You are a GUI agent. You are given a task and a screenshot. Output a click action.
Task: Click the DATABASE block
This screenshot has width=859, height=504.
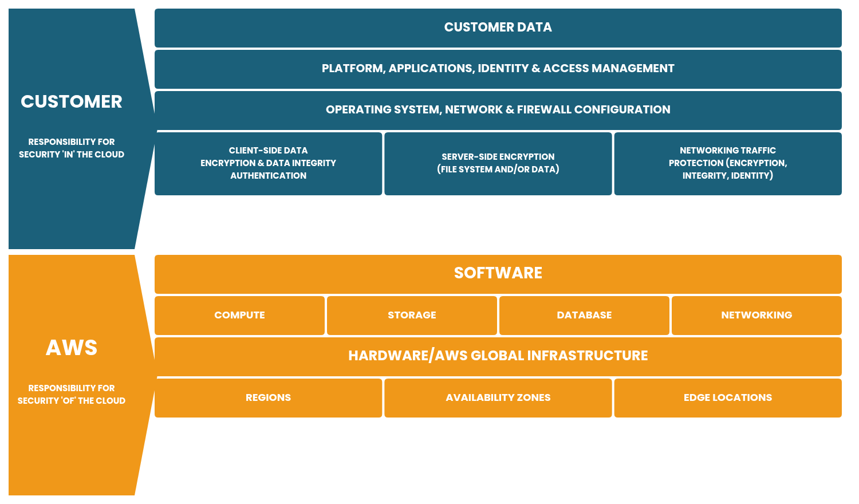point(584,316)
